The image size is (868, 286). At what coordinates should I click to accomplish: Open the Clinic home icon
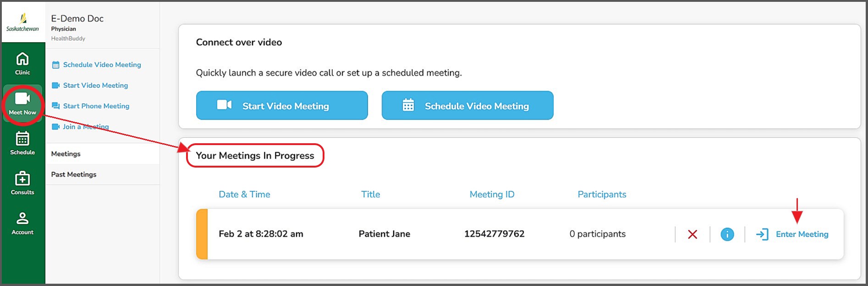click(22, 59)
